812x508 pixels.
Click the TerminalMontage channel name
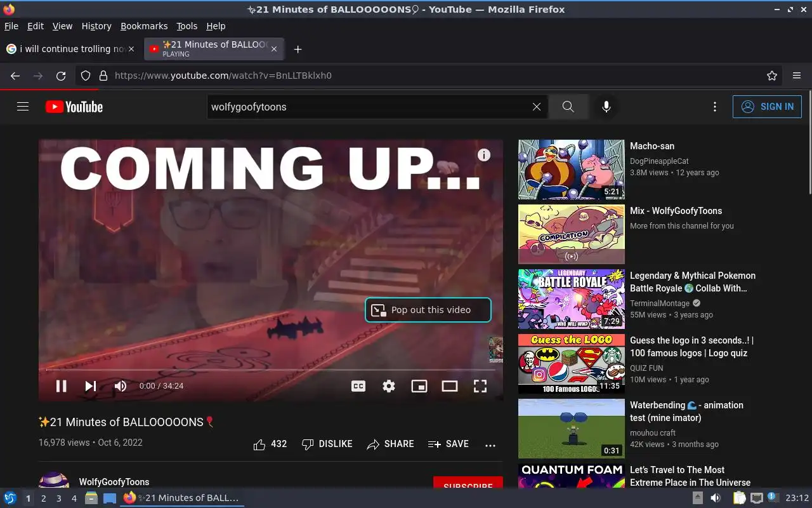point(660,304)
